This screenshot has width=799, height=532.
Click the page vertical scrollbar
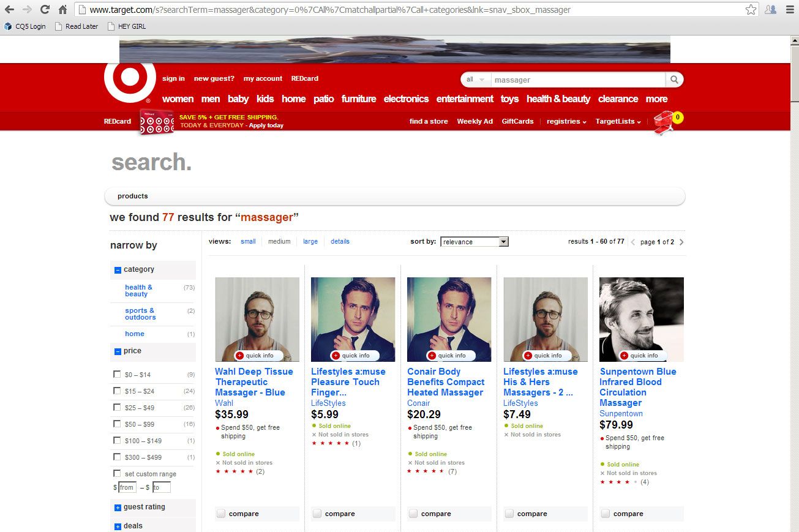click(x=793, y=245)
